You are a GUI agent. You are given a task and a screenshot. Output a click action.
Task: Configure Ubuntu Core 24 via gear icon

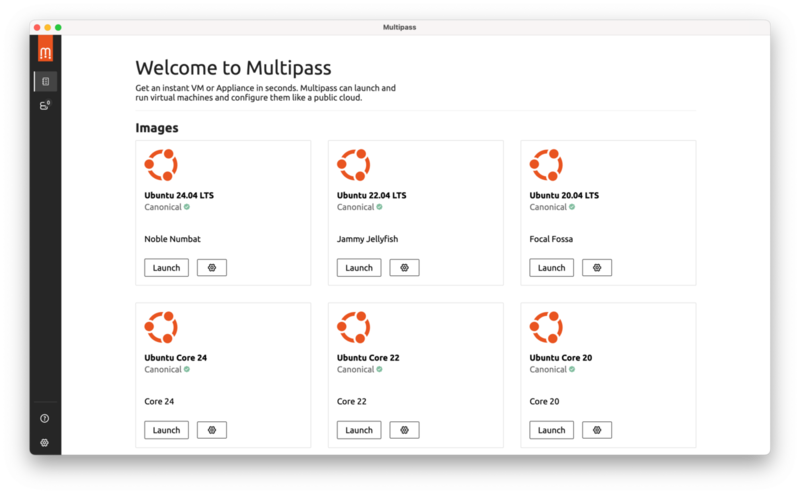[212, 430]
